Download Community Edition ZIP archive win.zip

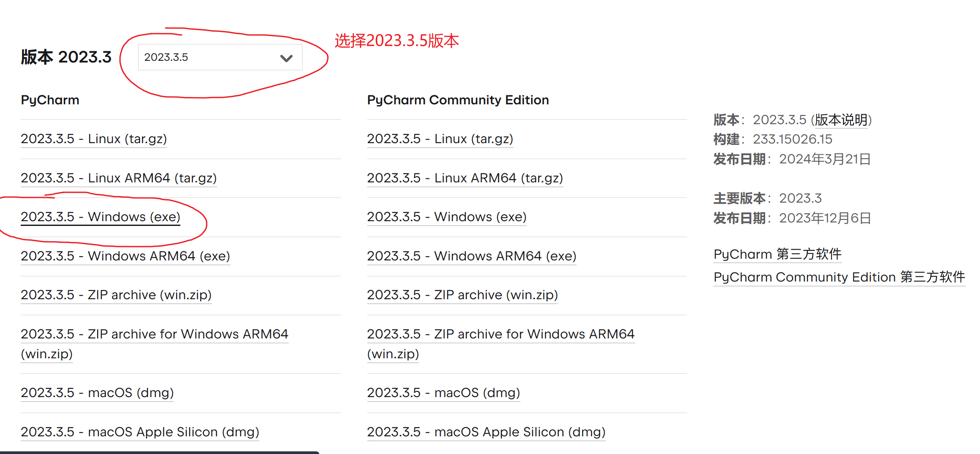coord(462,295)
